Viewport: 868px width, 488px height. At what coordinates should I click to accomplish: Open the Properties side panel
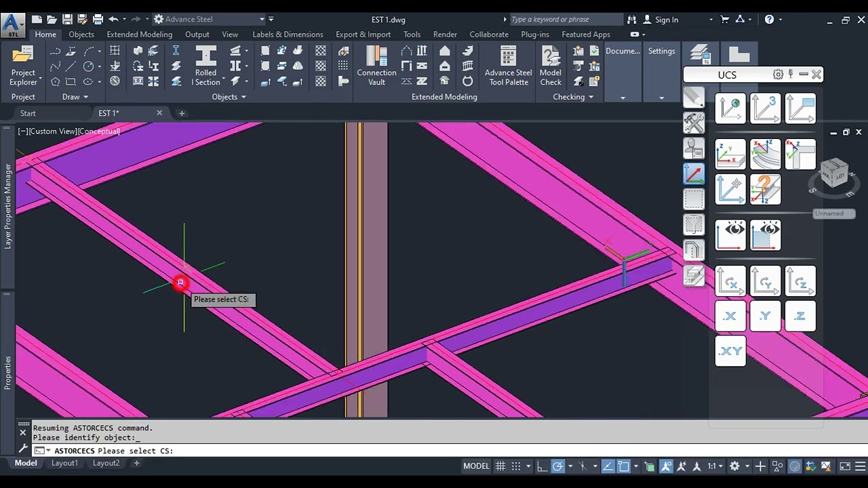pyautogui.click(x=8, y=372)
